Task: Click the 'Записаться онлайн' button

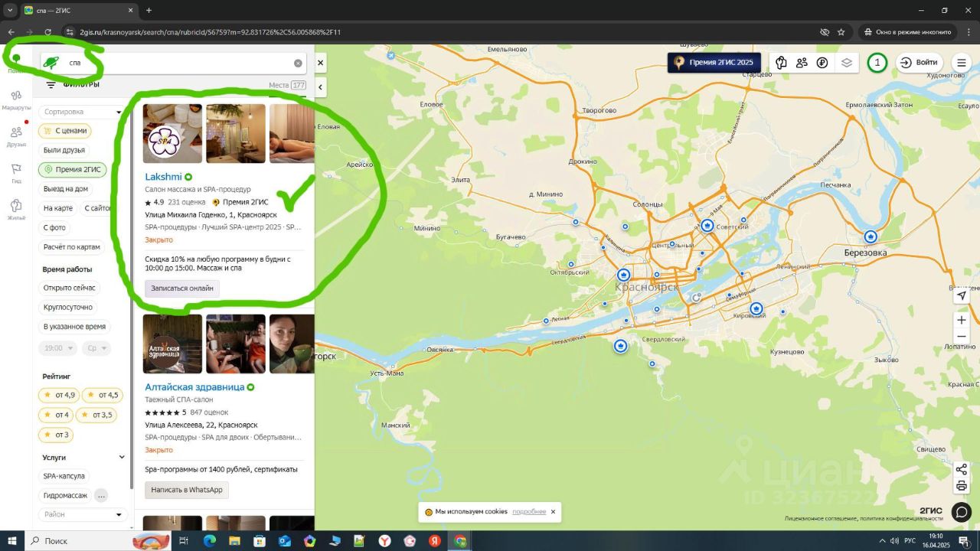Action: (x=182, y=289)
